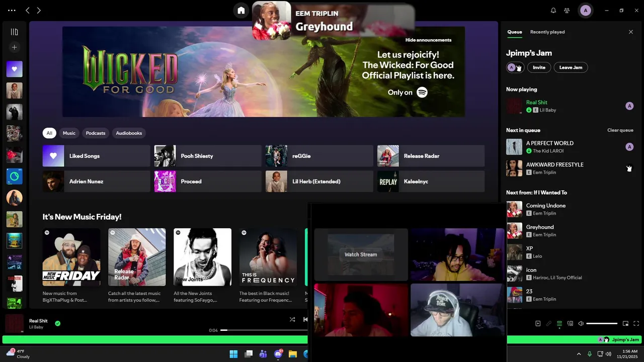Select A PERFECT WORLD in the queue

(x=570, y=147)
